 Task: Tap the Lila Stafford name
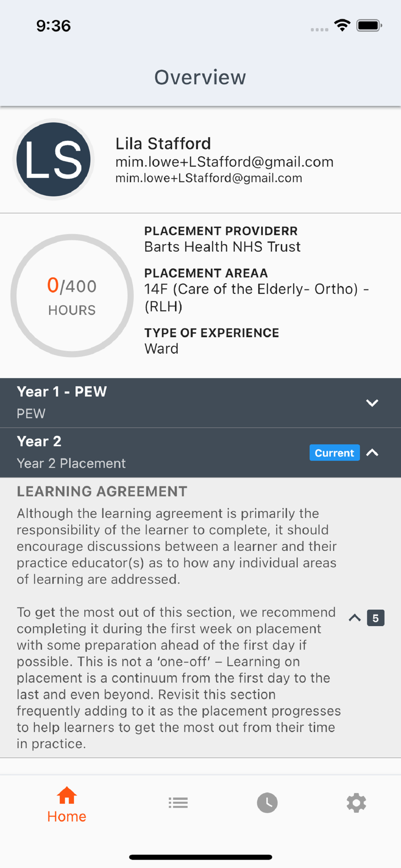click(163, 144)
